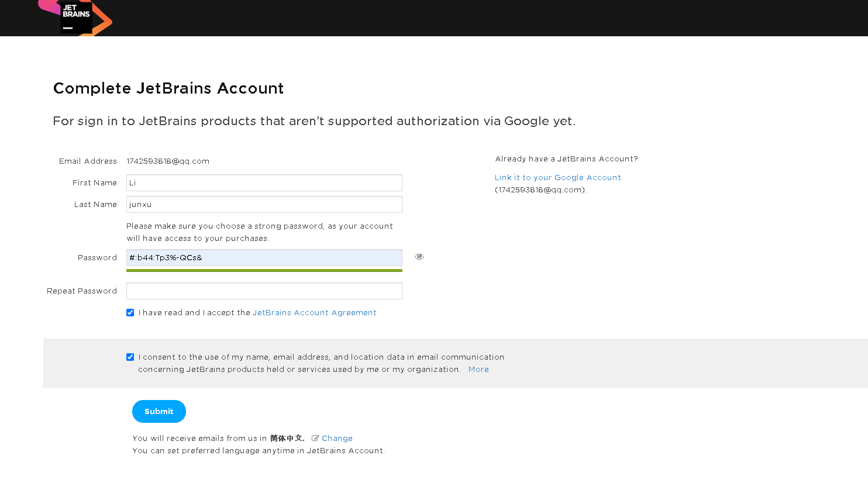Select the email address 1742593818@qq.com text
868x493 pixels.
coord(168,161)
